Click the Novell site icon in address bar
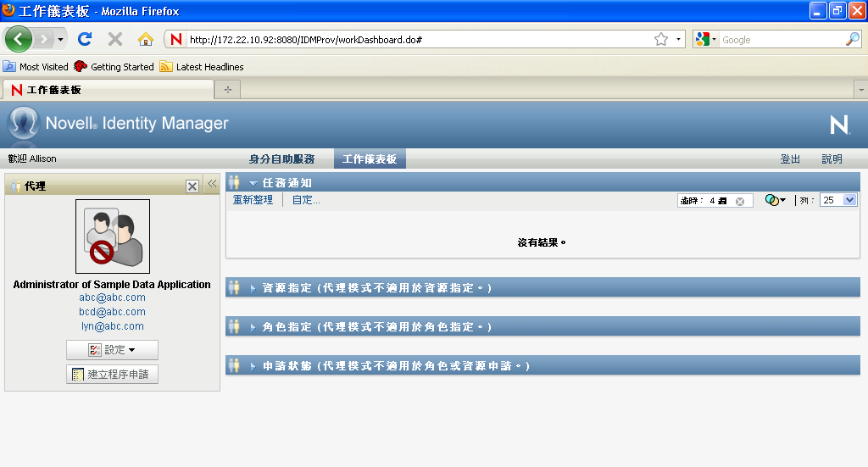Image resolution: width=868 pixels, height=467 pixels. (176, 39)
